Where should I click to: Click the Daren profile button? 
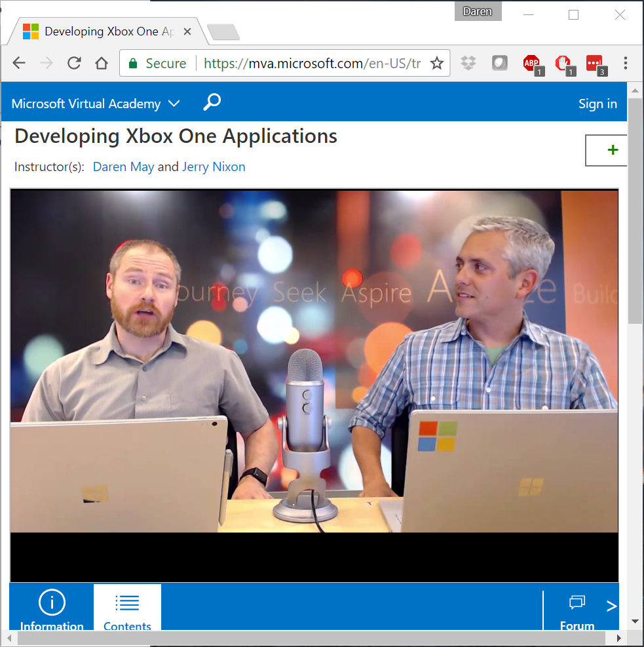(x=478, y=11)
